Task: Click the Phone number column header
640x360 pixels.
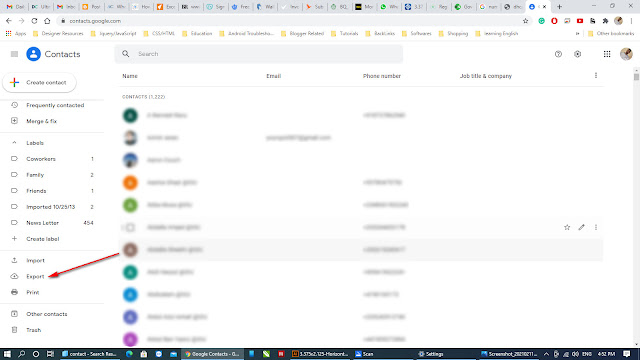Action: [382, 76]
